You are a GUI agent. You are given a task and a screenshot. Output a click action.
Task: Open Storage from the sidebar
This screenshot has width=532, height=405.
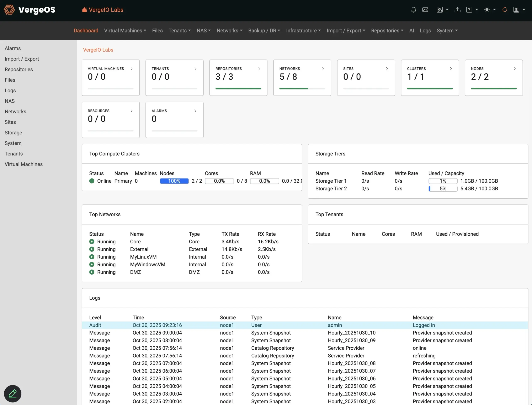(13, 133)
